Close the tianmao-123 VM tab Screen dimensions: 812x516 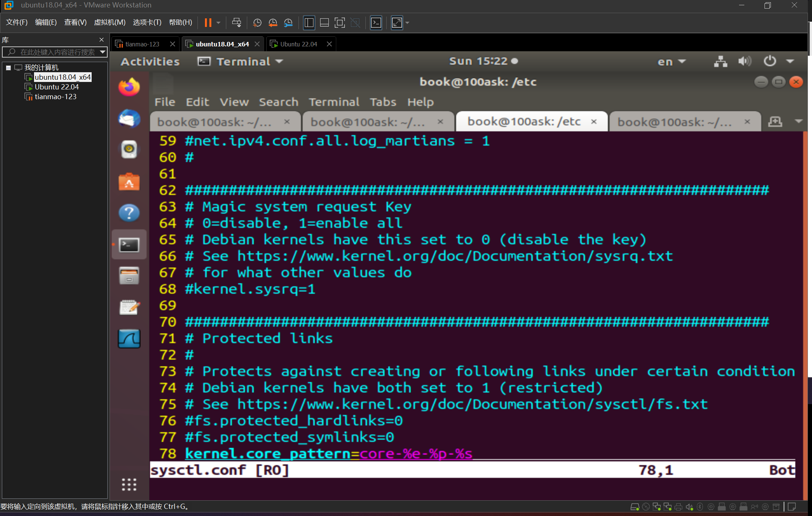tap(172, 44)
